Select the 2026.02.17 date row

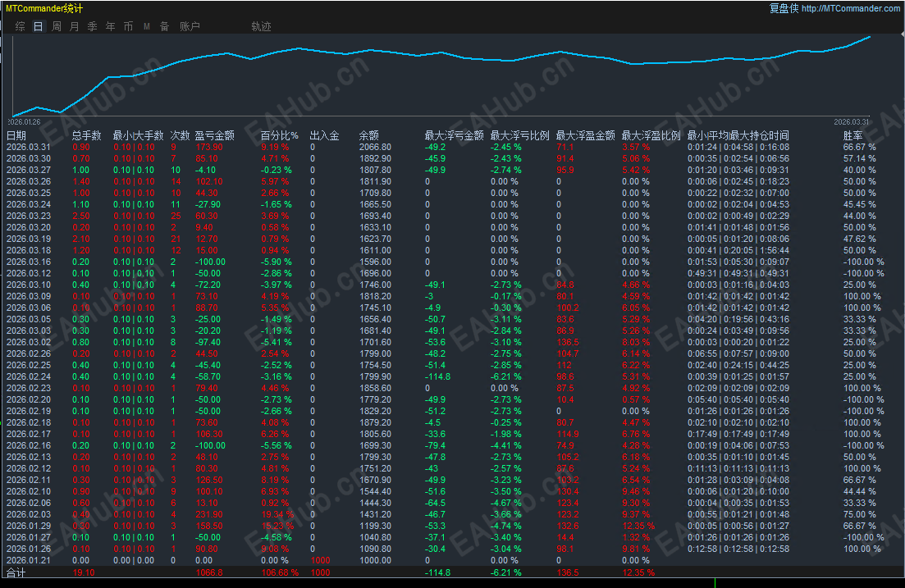[x=28, y=434]
